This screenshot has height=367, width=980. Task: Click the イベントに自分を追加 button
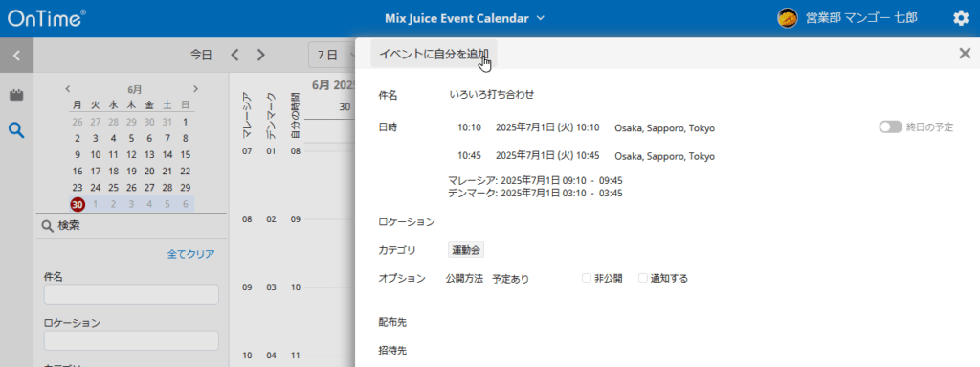tap(434, 54)
